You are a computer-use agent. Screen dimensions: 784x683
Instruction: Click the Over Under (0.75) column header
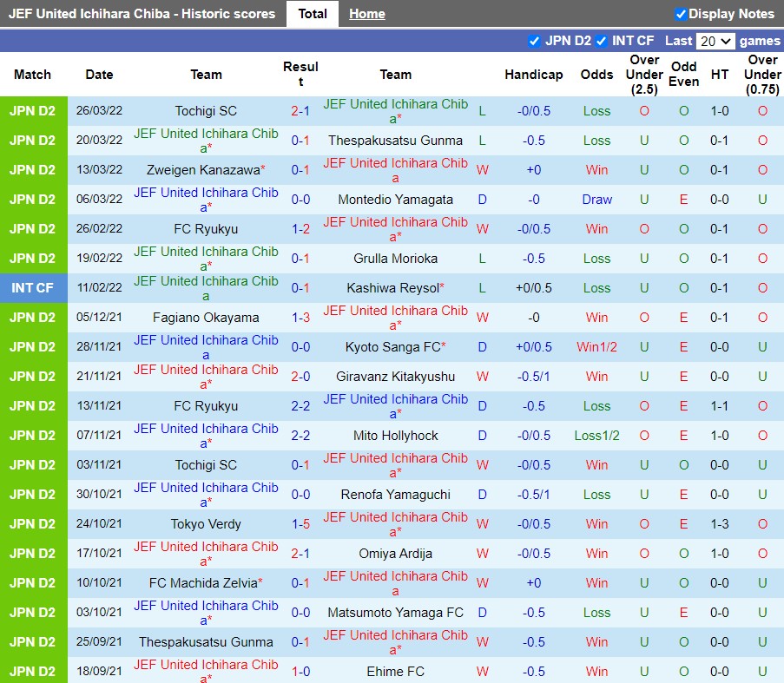click(x=762, y=75)
